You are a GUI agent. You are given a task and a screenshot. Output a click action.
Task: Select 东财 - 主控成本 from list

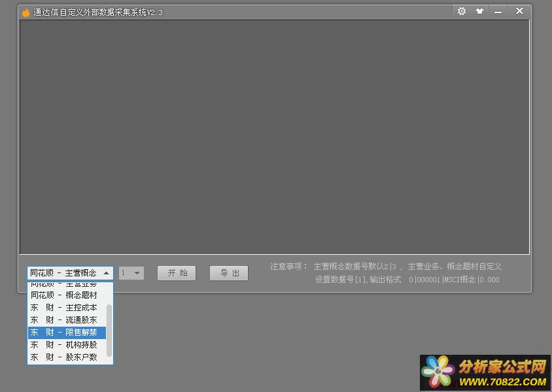(67, 308)
